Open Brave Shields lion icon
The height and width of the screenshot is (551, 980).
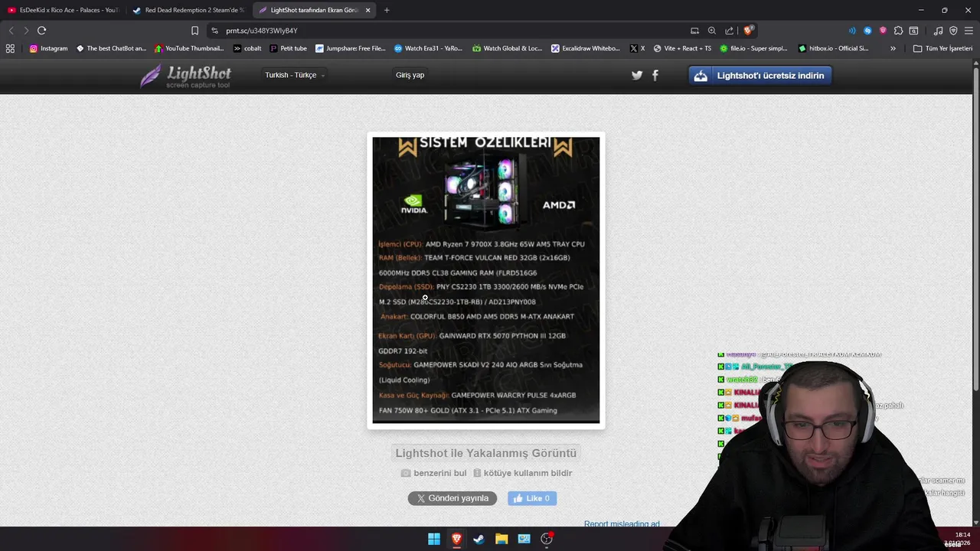(748, 31)
